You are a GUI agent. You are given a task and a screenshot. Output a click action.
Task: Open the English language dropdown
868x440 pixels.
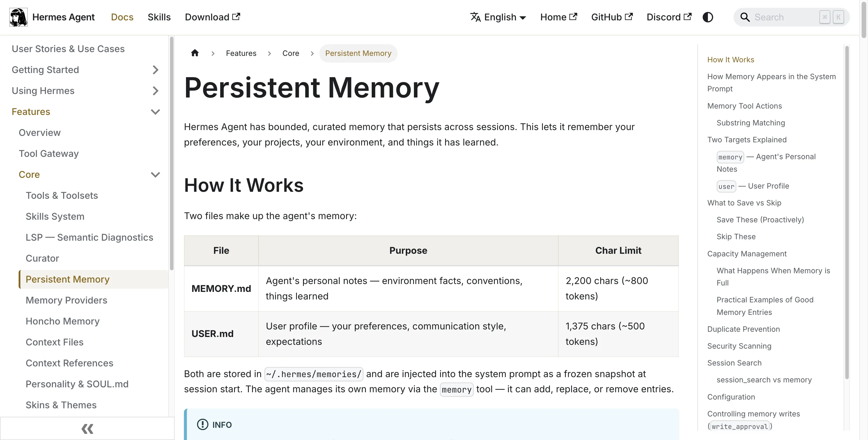click(498, 17)
